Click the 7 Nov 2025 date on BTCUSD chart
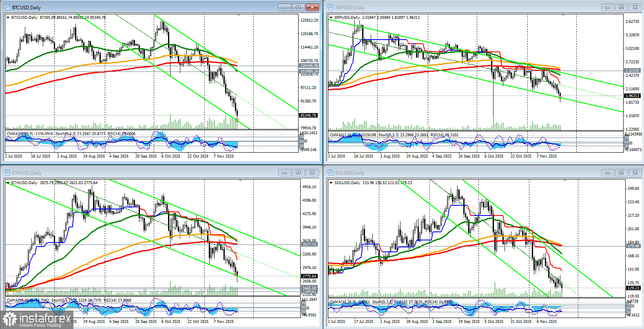The width and height of the screenshot is (644, 329). coord(224,156)
